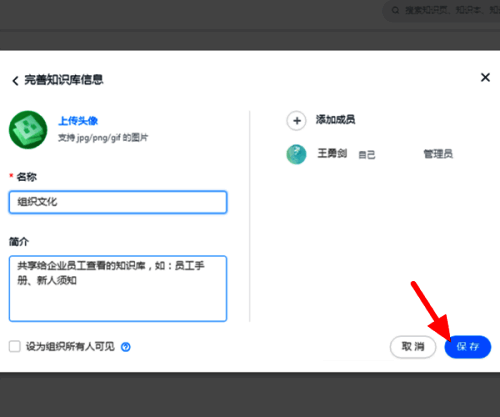Click the 完善知识库信息 dialog title
The image size is (500, 417).
click(x=64, y=80)
